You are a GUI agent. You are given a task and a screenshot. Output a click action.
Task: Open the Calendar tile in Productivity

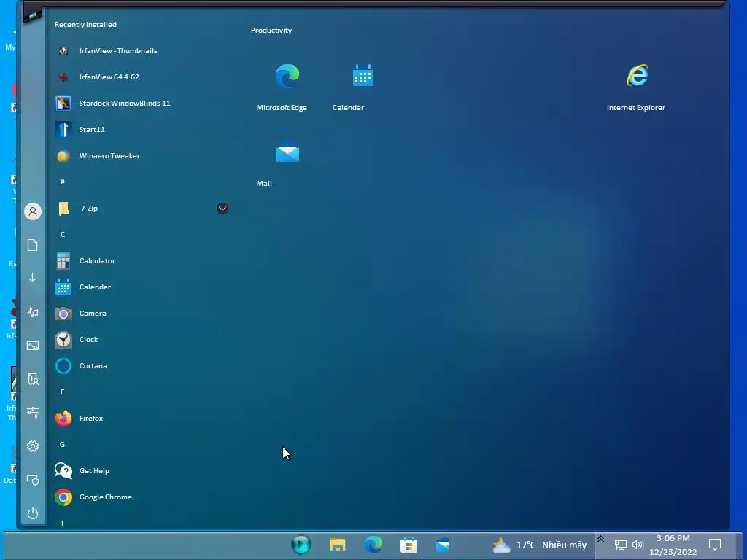363,85
